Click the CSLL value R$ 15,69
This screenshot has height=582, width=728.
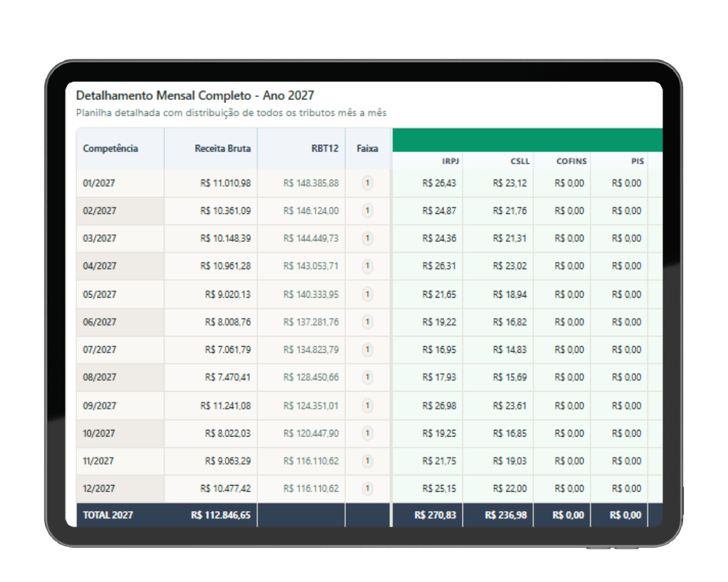click(510, 377)
